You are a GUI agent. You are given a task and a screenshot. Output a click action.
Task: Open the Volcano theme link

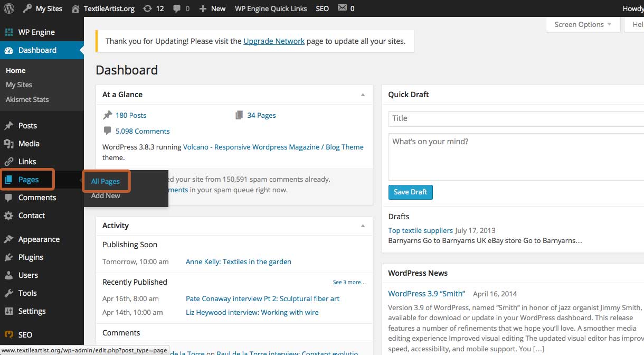pos(273,147)
